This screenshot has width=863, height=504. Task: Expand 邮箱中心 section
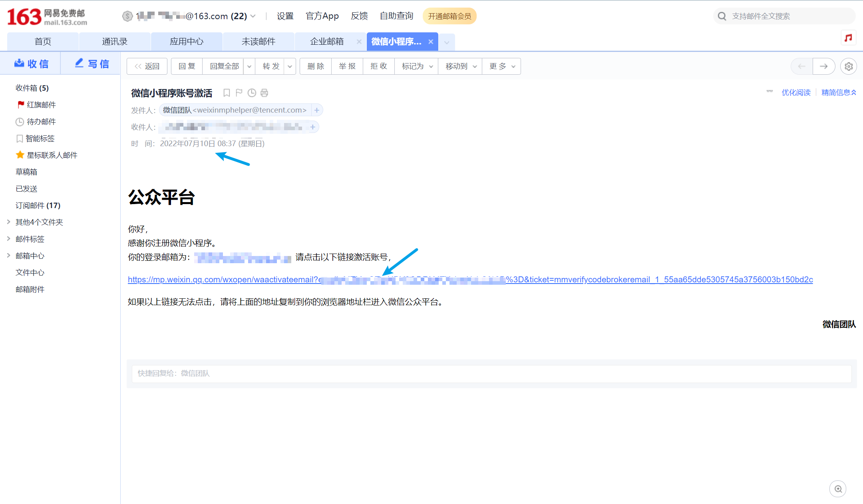click(8, 255)
